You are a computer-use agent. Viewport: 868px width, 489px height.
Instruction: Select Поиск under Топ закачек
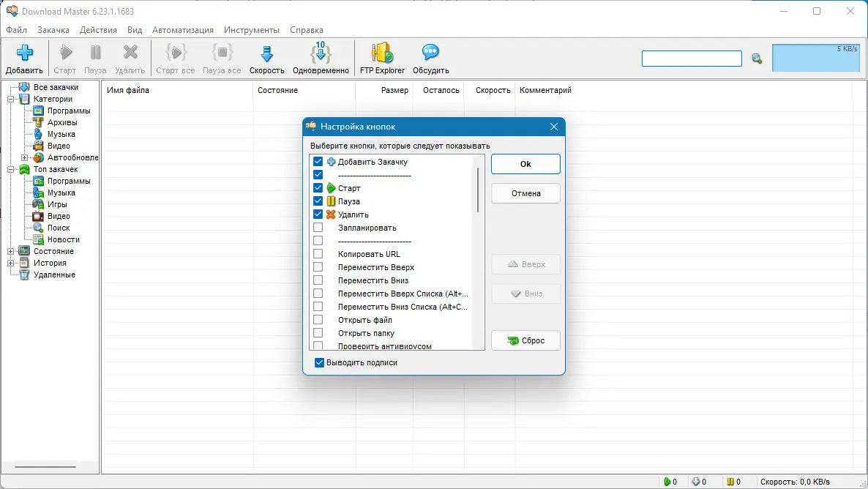[x=58, y=228]
